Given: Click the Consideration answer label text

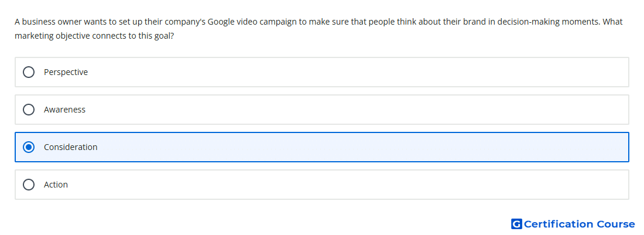Looking at the screenshot, I should 71,147.
